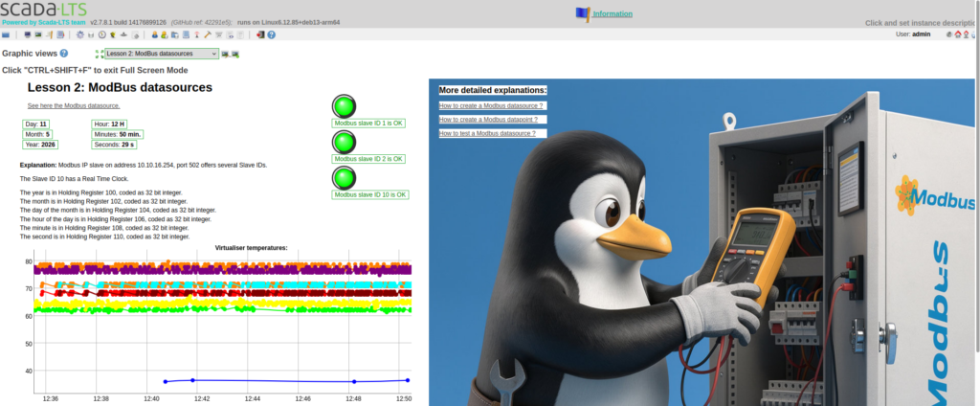Viewport: 980px width, 406px height.
Task: Click 'Modbus slave ID 2 is OK' label
Action: click(x=368, y=159)
